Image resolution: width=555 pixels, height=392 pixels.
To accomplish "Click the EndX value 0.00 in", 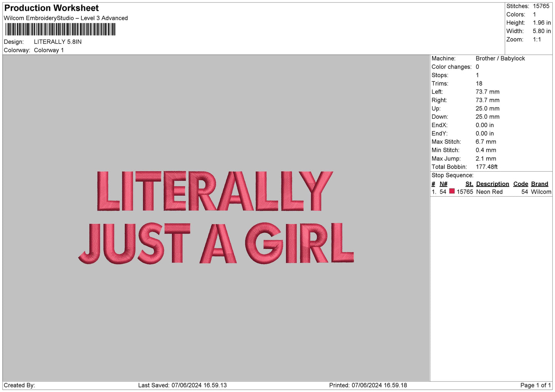I will tap(485, 125).
